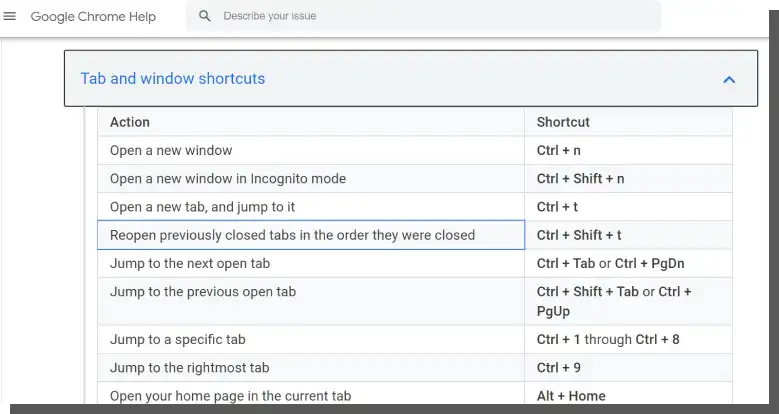This screenshot has height=414, width=779.
Task: Click the Google Chrome Help title
Action: [x=93, y=16]
